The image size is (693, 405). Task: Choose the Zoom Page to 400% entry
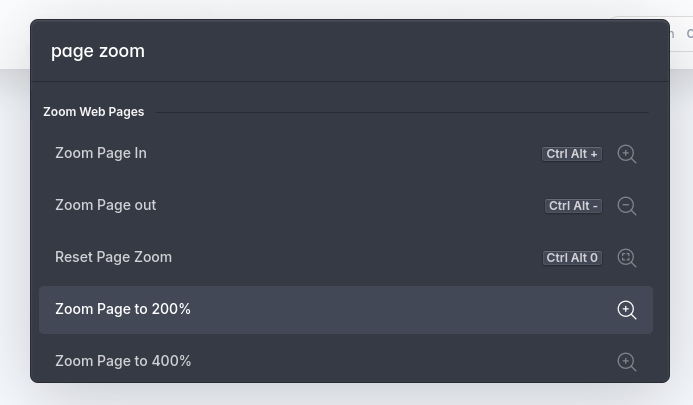[346, 361]
